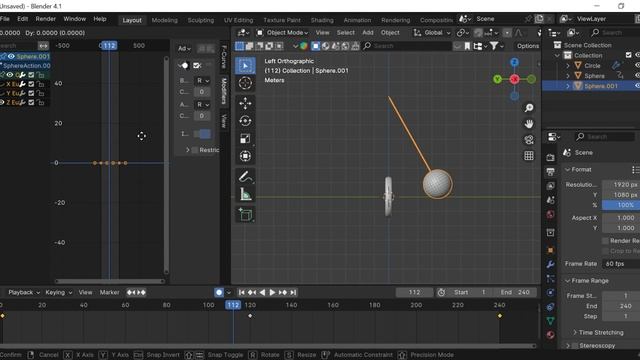Switch to the Modeling workspace tab

tap(164, 20)
